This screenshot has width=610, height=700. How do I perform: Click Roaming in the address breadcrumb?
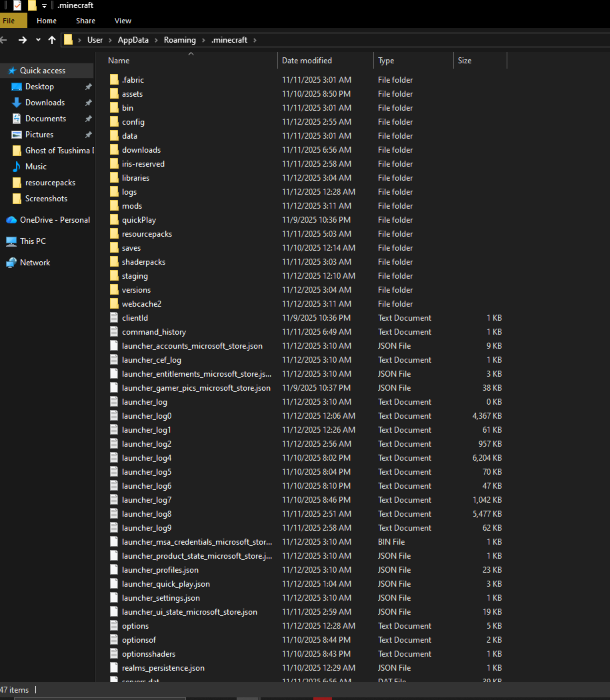pos(179,40)
